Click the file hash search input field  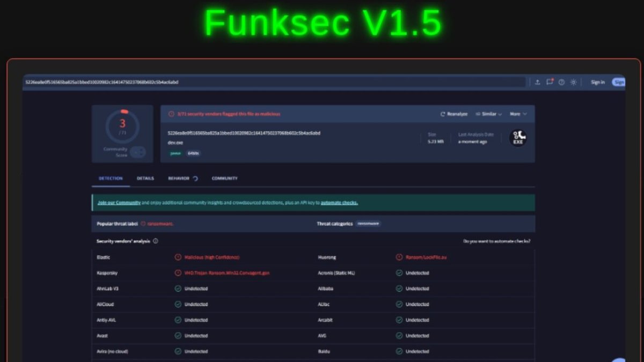click(x=268, y=82)
